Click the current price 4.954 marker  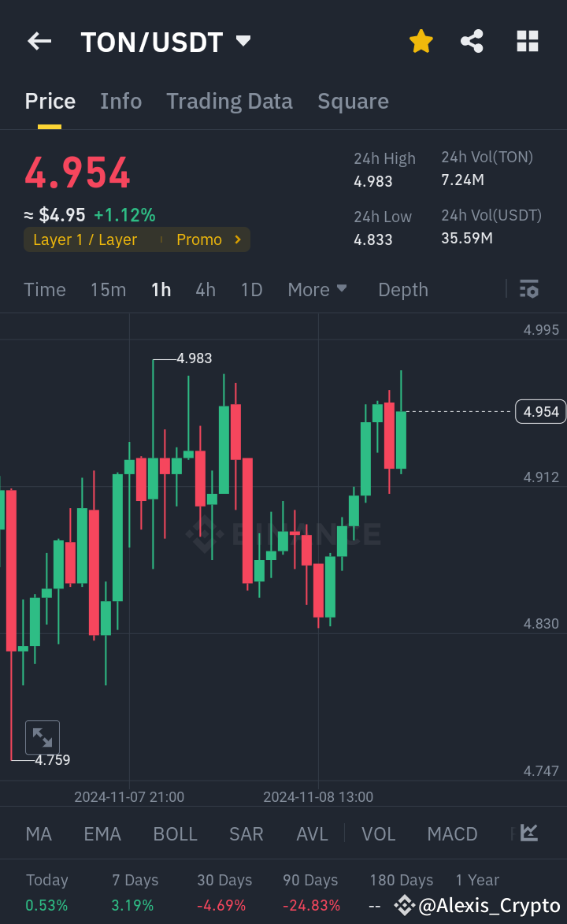click(539, 411)
